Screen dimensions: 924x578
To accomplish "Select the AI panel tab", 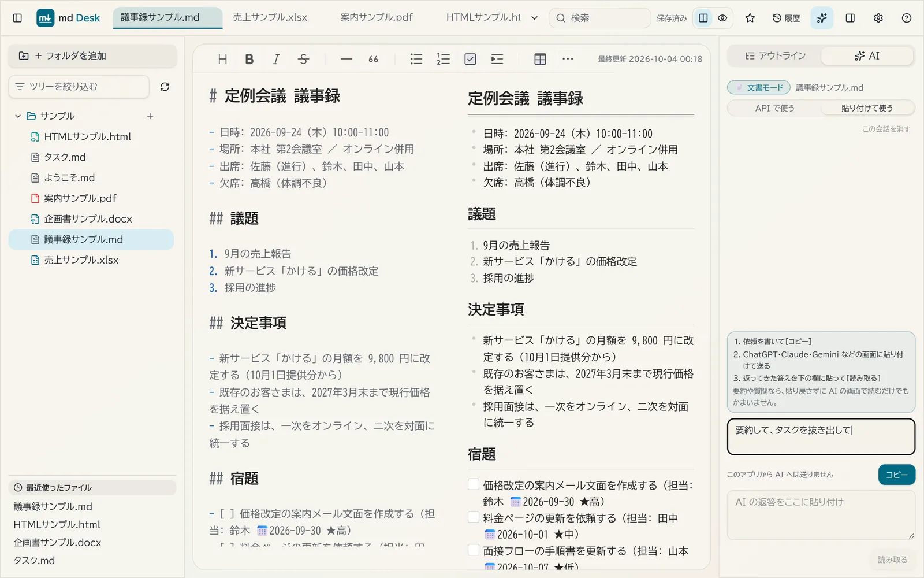I will click(867, 56).
